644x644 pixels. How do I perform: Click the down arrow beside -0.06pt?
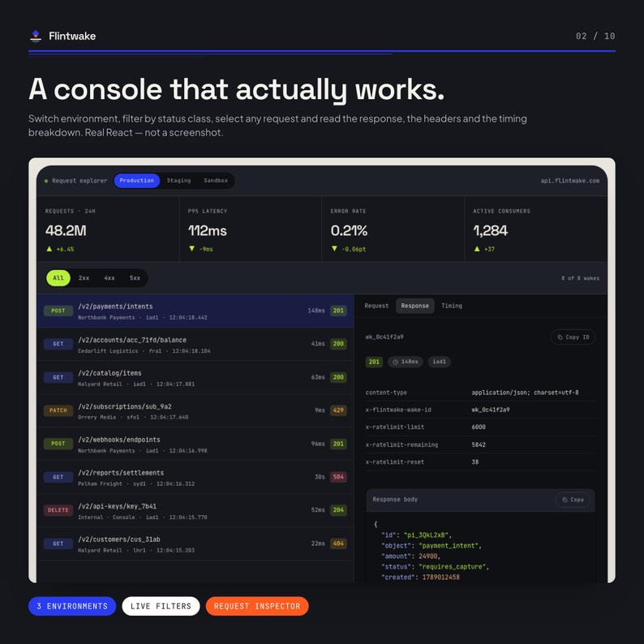(334, 248)
